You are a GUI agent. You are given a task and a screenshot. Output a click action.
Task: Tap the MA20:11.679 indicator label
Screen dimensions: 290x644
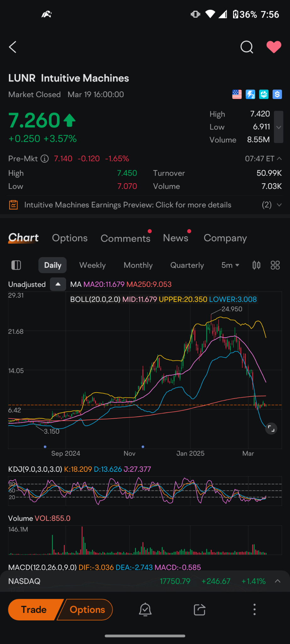(104, 284)
